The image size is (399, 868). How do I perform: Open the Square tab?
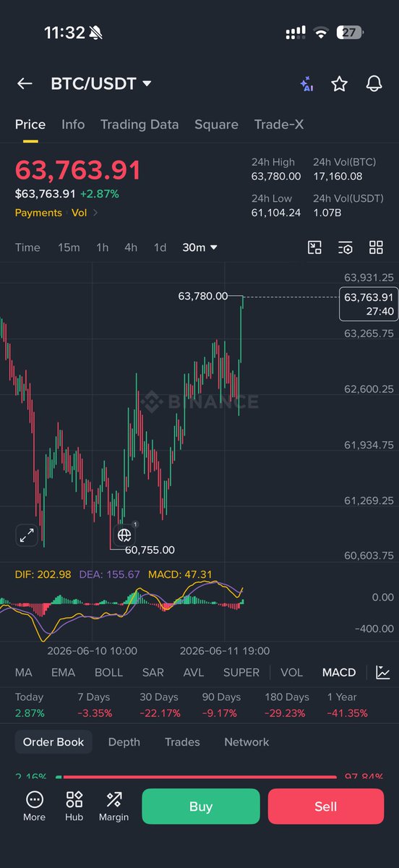point(216,124)
